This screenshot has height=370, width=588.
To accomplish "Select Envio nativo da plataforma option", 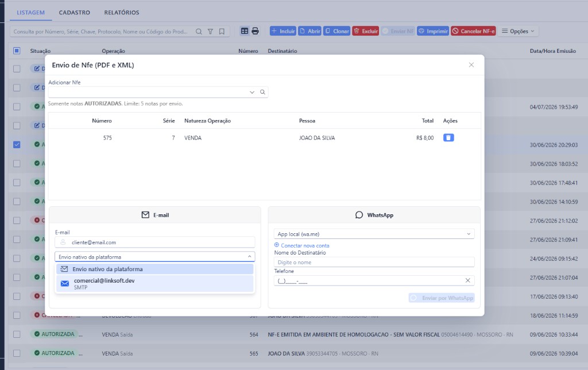I will point(155,269).
